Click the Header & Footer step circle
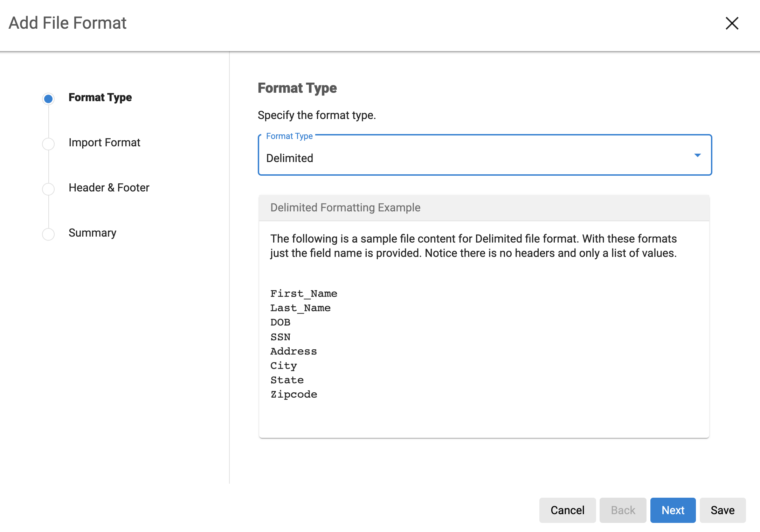Image resolution: width=760 pixels, height=532 pixels. tap(48, 189)
